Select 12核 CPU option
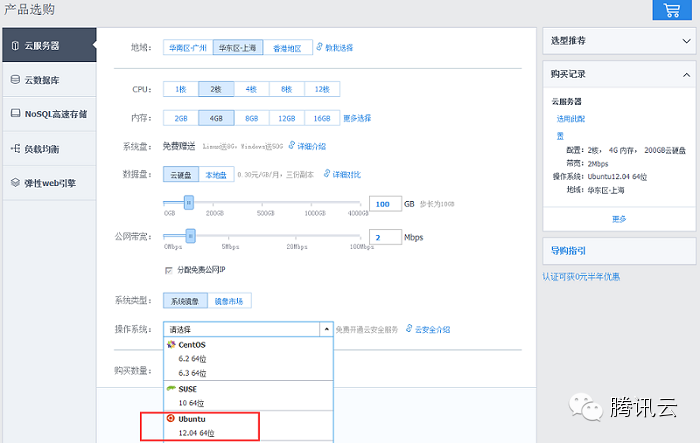 point(322,89)
